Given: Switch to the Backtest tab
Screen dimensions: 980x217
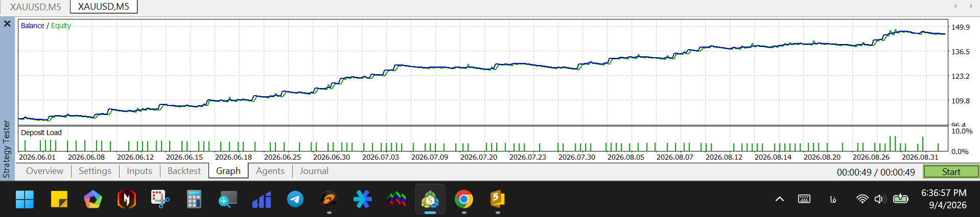Looking at the screenshot, I should pos(184,171).
